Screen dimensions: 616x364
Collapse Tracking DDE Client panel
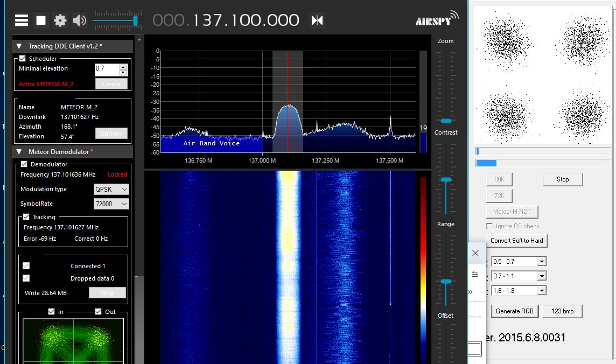pos(18,46)
